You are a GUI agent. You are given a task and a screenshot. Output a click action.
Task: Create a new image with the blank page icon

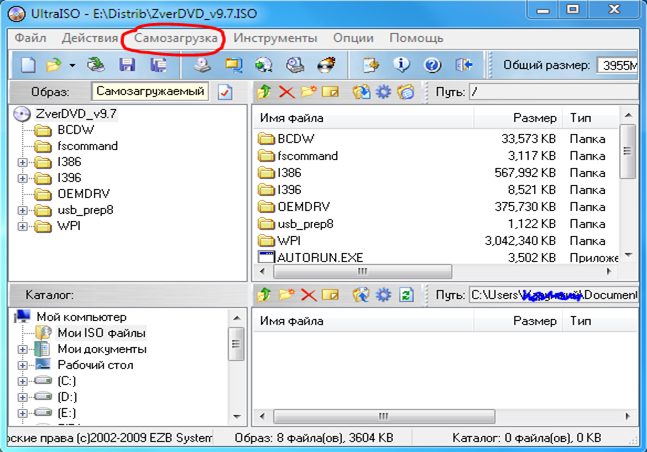(x=28, y=65)
